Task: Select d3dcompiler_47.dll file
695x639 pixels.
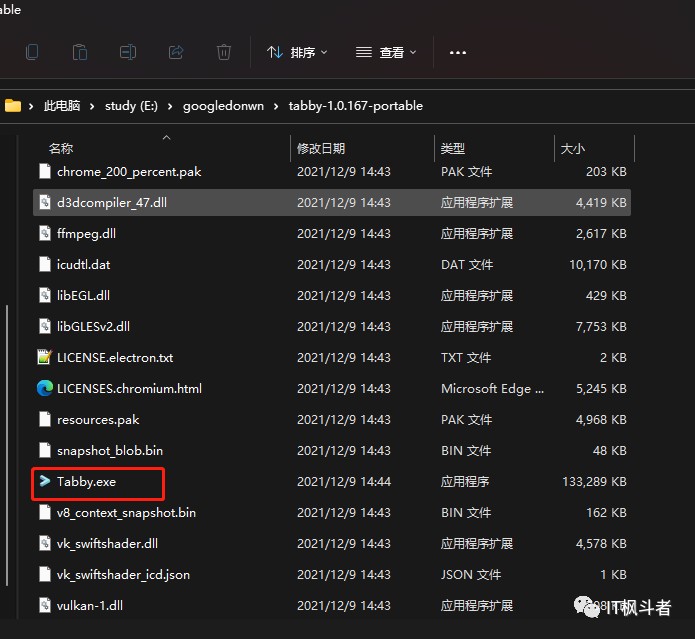Action: pyautogui.click(x=332, y=203)
